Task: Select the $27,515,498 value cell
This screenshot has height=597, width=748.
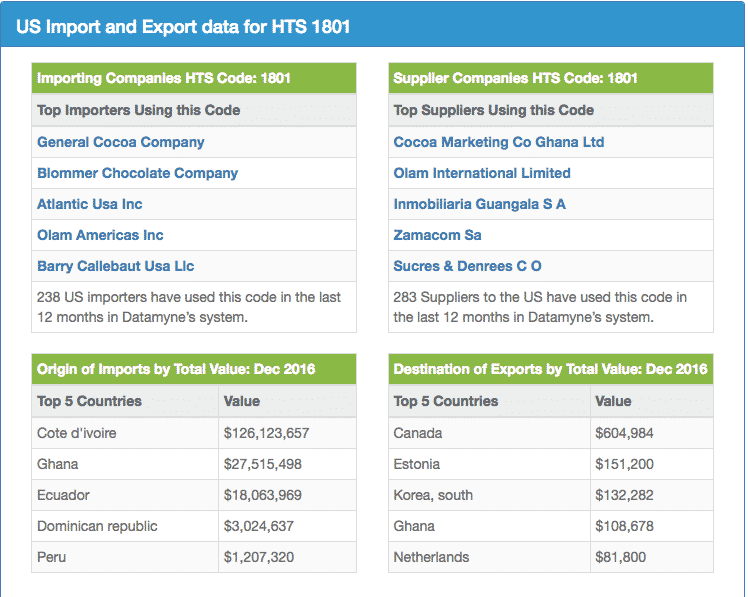Action: [x=288, y=464]
